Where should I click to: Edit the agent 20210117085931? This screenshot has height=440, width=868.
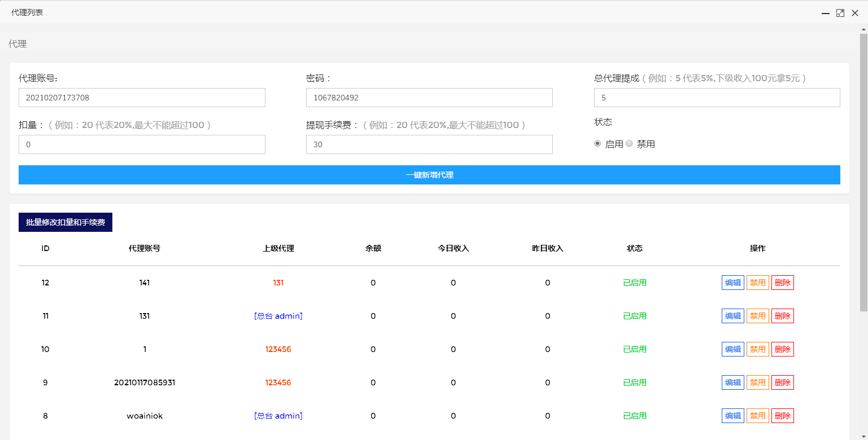[732, 382]
